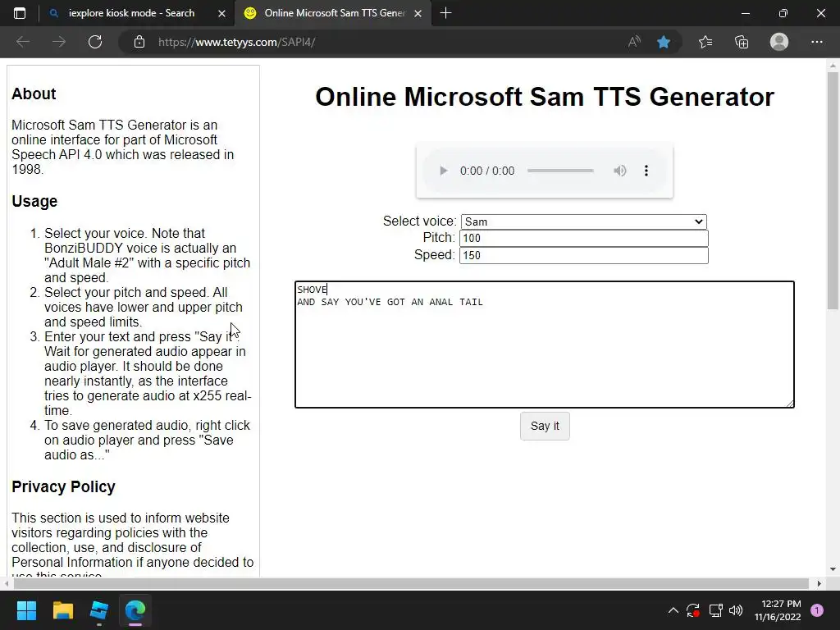Click inside the text entry area
Screen dimensions: 840x630
click(x=545, y=345)
